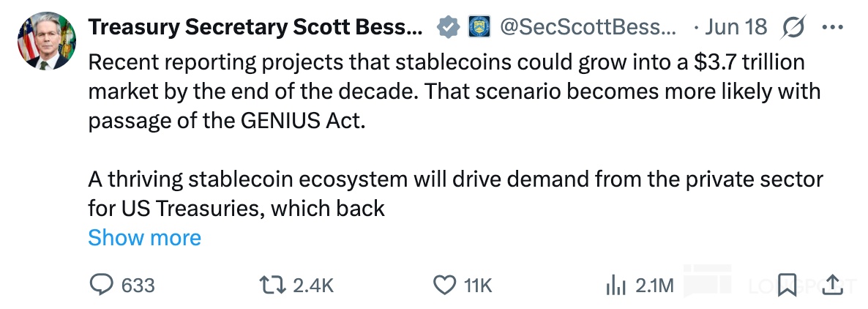Click the 2.1M views count
Viewport: 868px width, 309px height.
(654, 285)
